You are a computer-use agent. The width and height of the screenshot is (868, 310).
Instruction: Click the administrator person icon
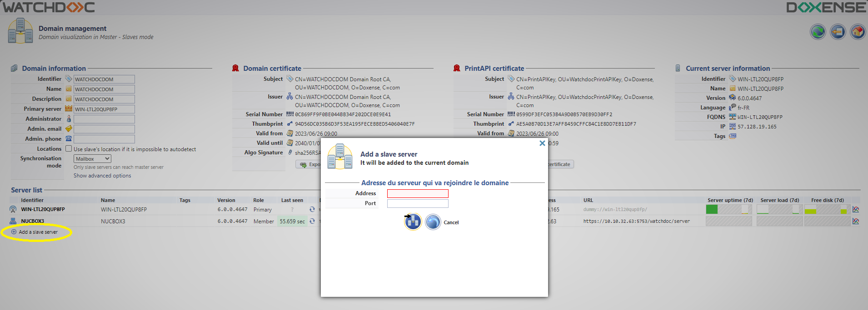pos(69,118)
